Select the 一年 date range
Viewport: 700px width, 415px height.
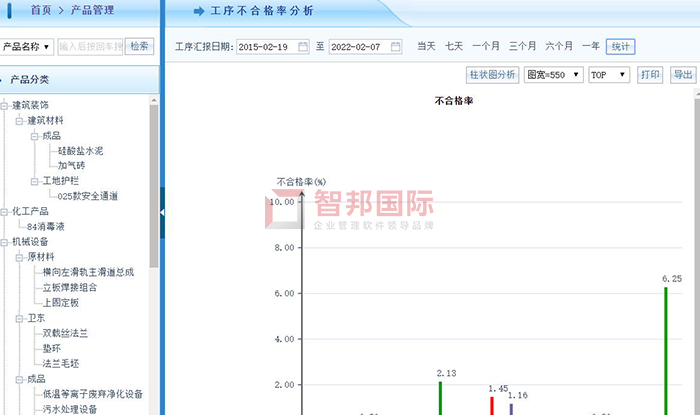591,46
